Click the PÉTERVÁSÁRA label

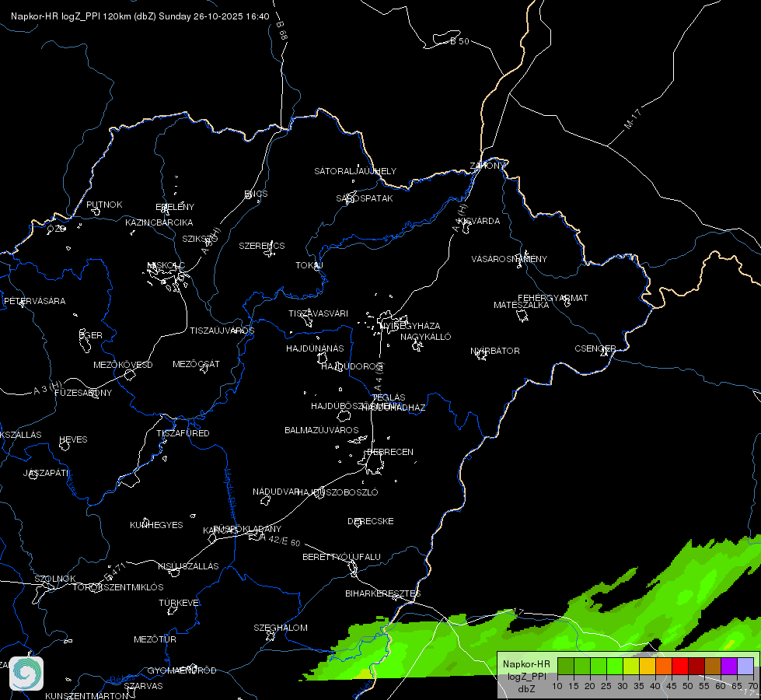[x=34, y=301]
